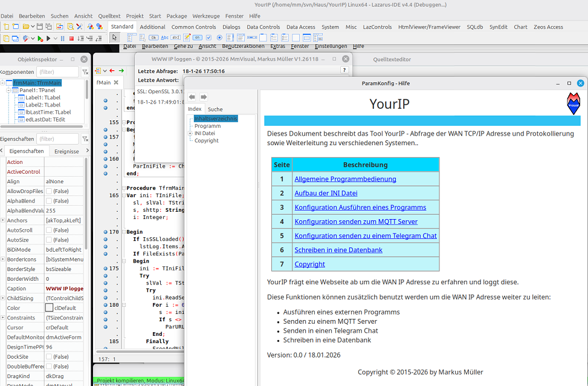
Task: Click the green jump-forward arrow in editor
Action: [x=121, y=71]
